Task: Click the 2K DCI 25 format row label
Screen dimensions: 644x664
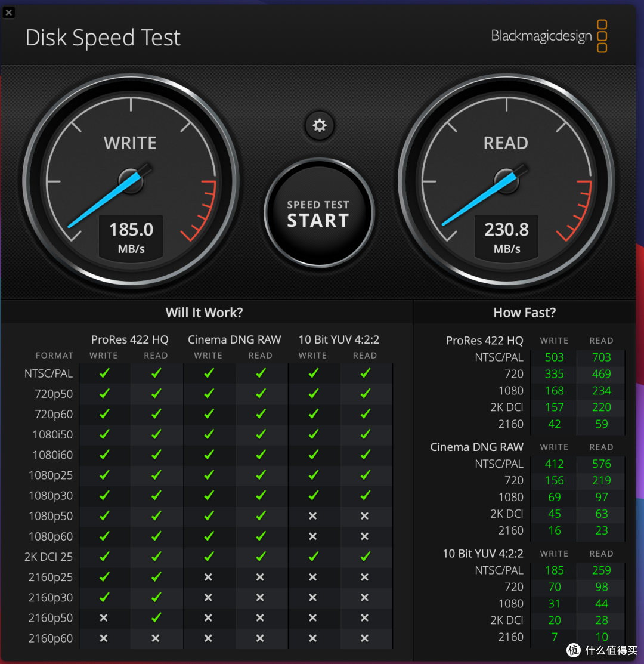Action: (x=49, y=557)
